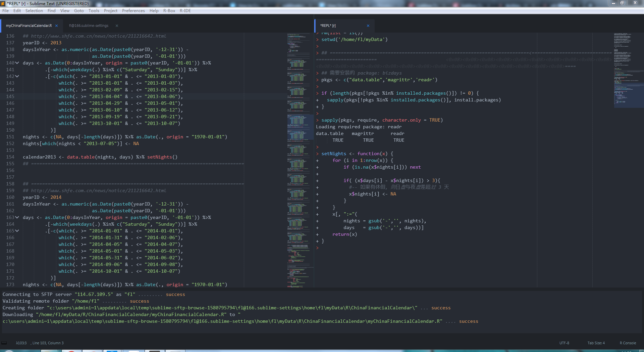Click the "2013-10-01" to "2013-10-07" line

[119, 123]
